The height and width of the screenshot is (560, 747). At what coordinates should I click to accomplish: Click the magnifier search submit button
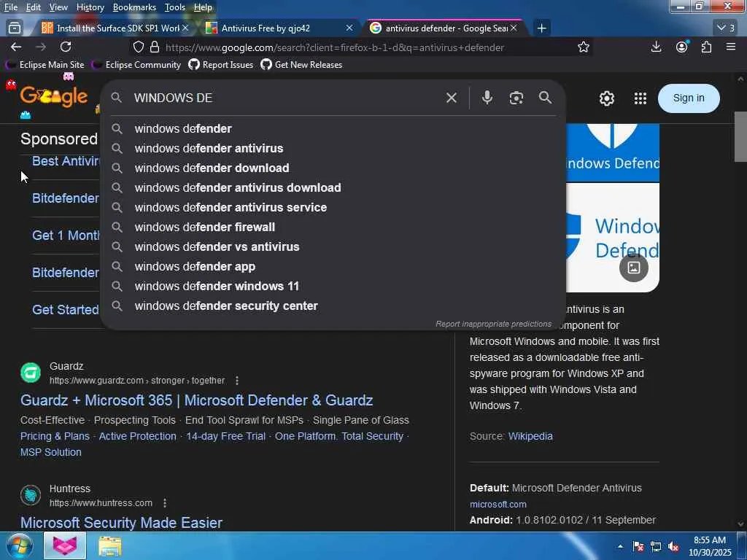click(546, 98)
